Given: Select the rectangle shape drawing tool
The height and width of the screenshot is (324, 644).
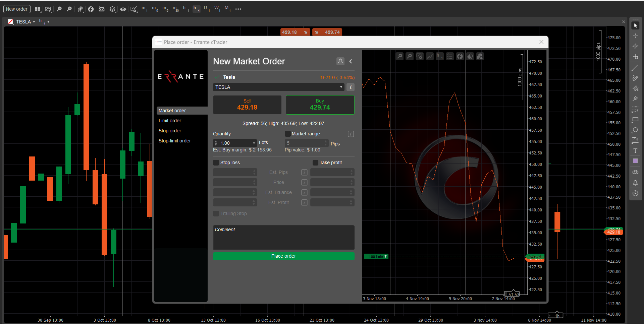Looking at the screenshot, I should pos(635,120).
